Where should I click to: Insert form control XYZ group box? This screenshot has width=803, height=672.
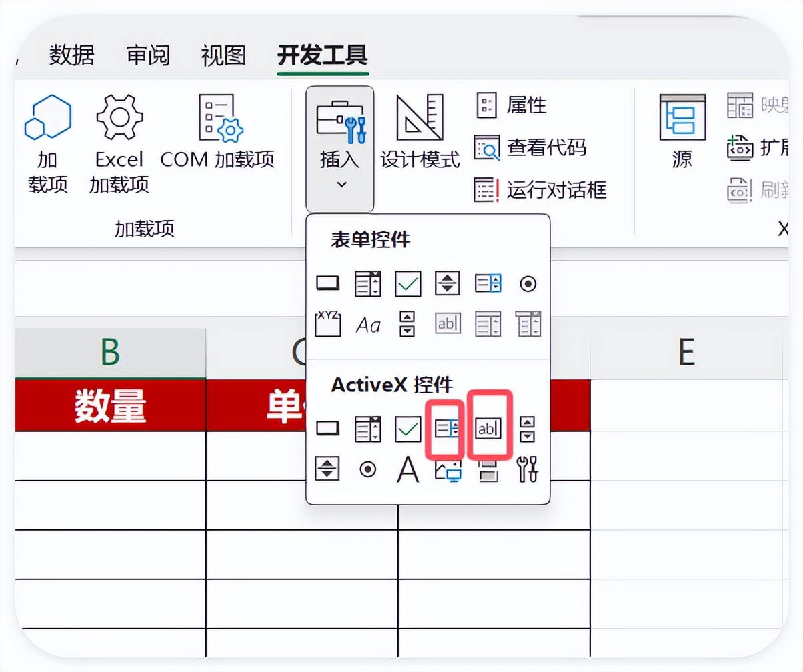point(327,324)
